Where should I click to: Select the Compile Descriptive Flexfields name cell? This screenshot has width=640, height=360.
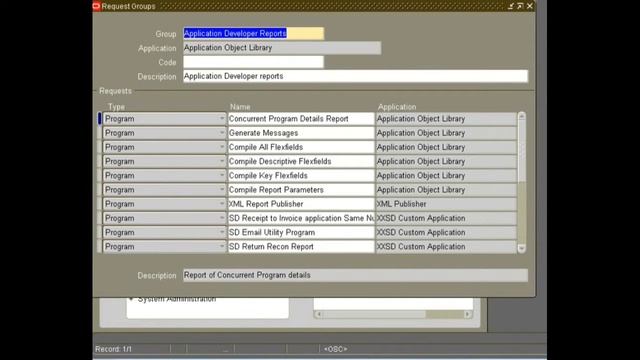(x=301, y=161)
